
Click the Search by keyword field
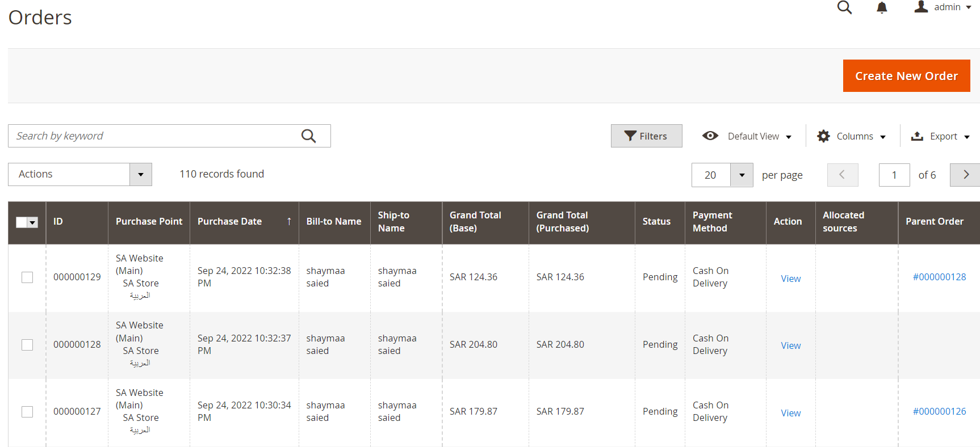(153, 136)
